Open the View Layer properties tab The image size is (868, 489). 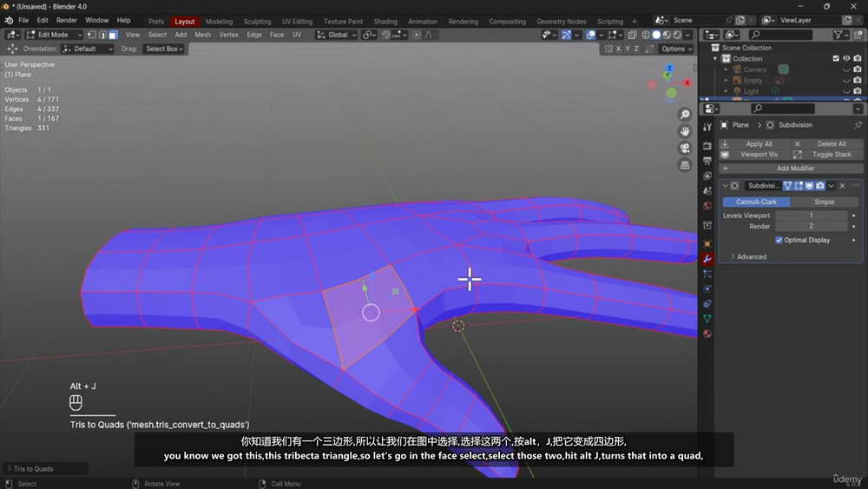707,175
